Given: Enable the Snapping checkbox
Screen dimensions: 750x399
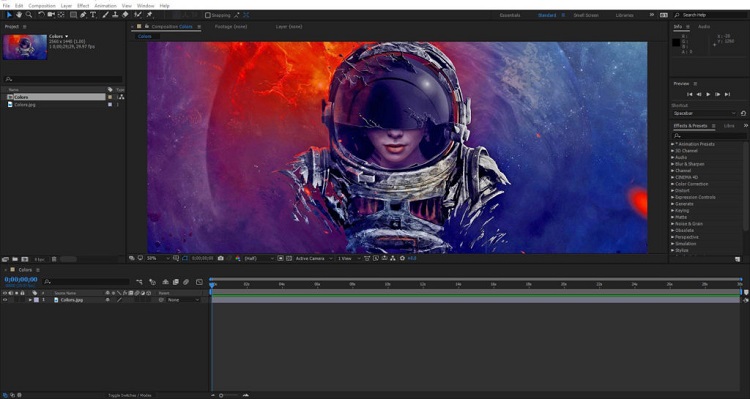Looking at the screenshot, I should tap(208, 15).
